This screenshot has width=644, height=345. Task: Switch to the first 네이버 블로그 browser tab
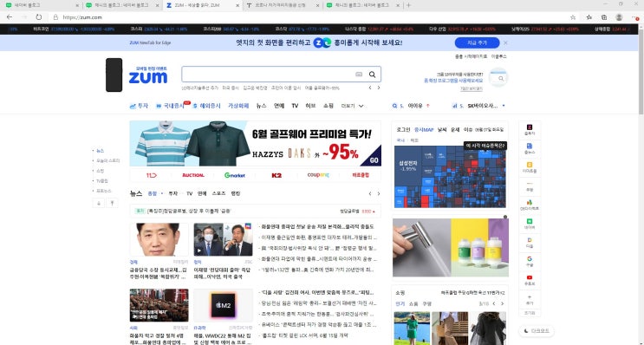pyautogui.click(x=42, y=5)
